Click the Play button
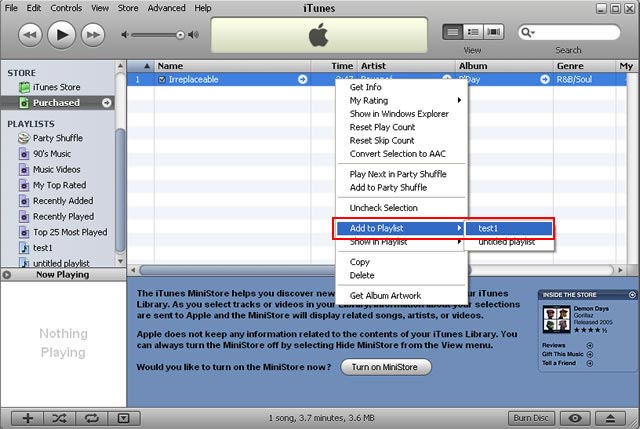640x429 pixels. (61, 35)
